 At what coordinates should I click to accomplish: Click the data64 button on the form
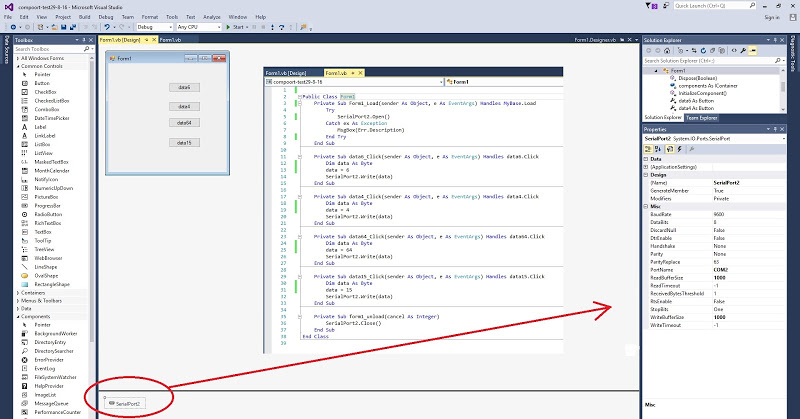click(x=183, y=123)
